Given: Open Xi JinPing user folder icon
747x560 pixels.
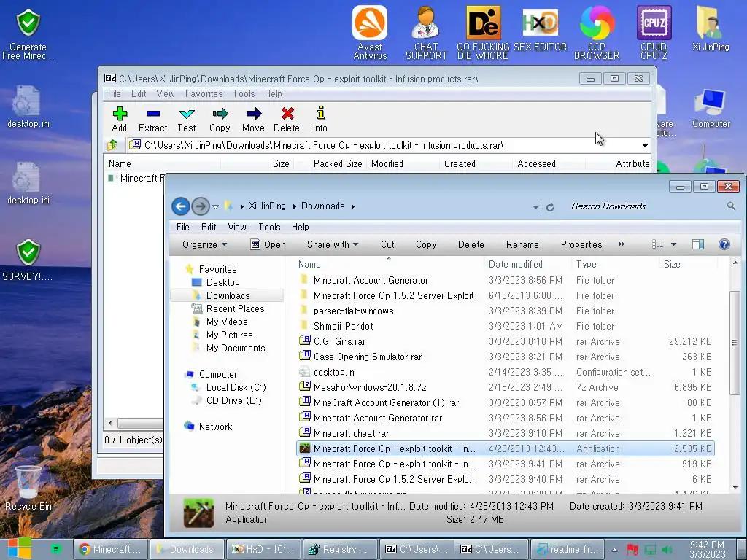Looking at the screenshot, I should click(x=711, y=28).
